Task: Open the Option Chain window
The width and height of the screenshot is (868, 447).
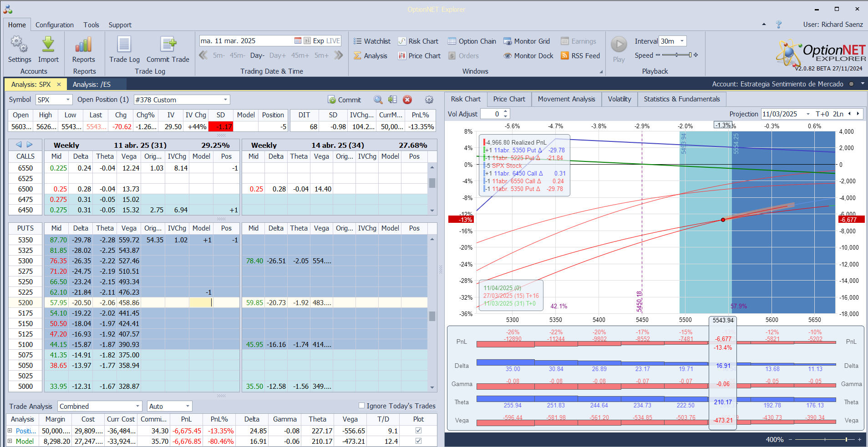Action: [x=472, y=41]
